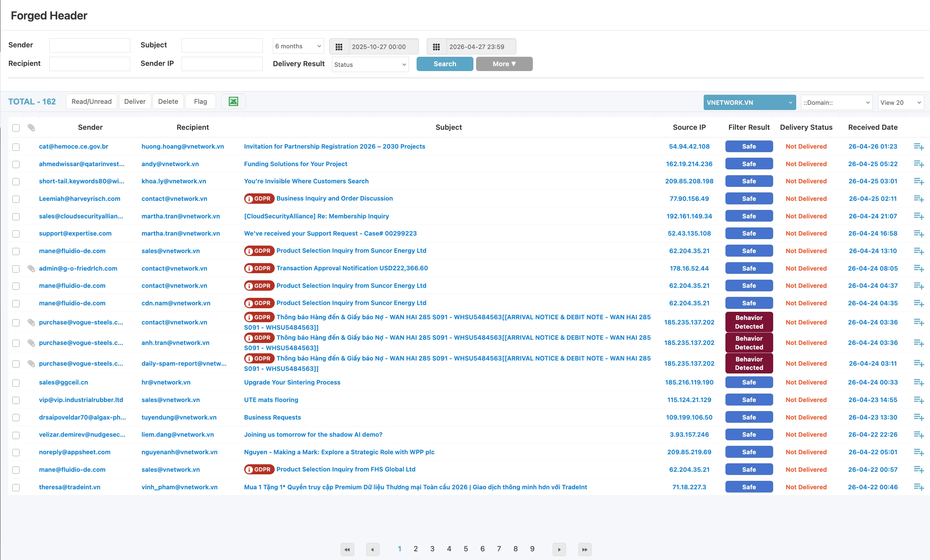The image size is (930, 560).
Task: Click recipient huong.hoang@vnetwork.vn
Action: click(183, 146)
